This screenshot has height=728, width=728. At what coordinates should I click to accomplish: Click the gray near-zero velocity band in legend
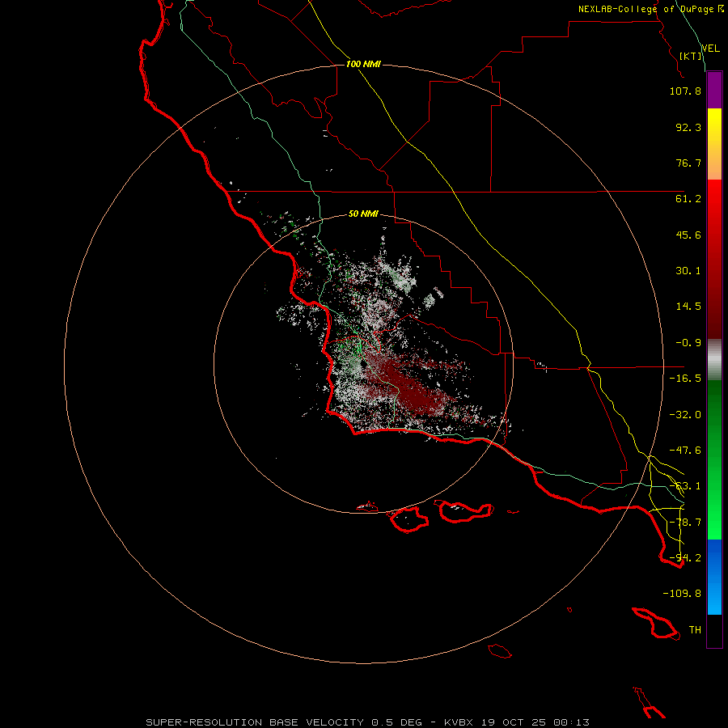[x=714, y=360]
